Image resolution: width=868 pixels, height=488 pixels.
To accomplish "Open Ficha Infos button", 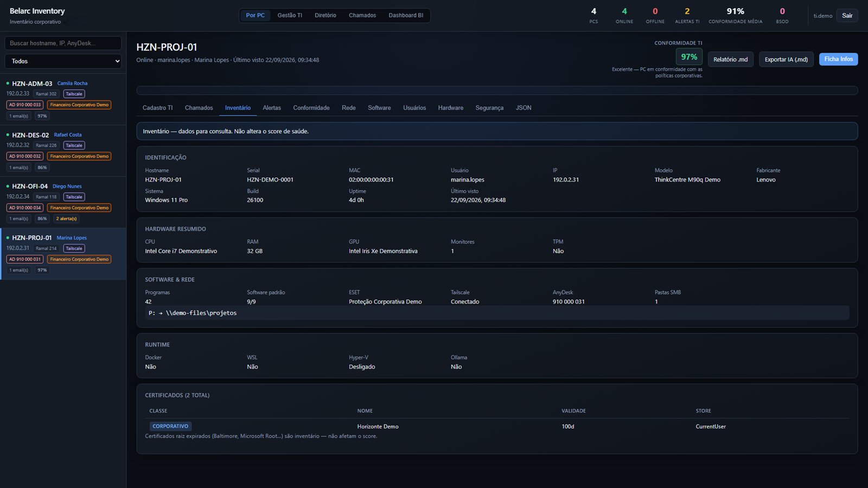I will coord(838,59).
